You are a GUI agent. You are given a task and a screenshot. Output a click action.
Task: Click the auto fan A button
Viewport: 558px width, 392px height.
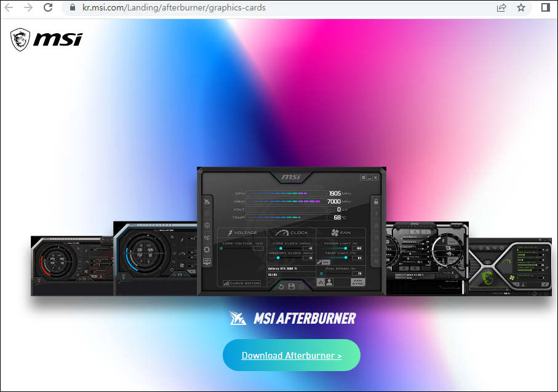pos(321,282)
